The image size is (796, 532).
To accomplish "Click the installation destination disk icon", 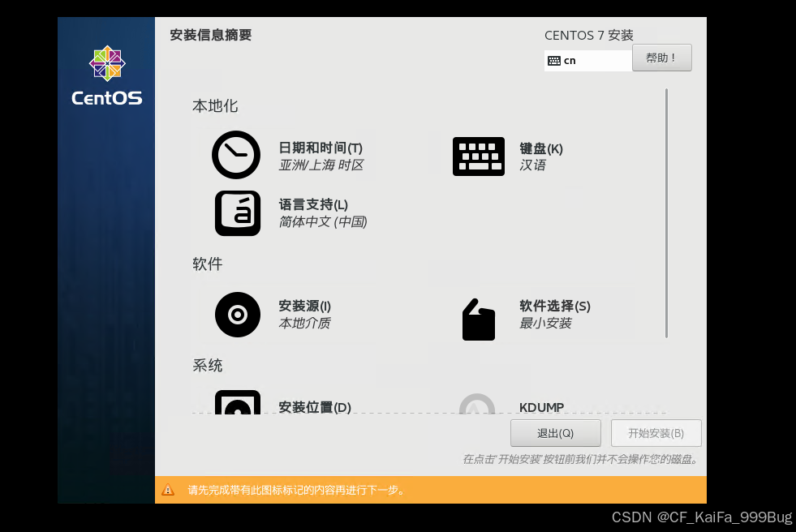I will (237, 402).
